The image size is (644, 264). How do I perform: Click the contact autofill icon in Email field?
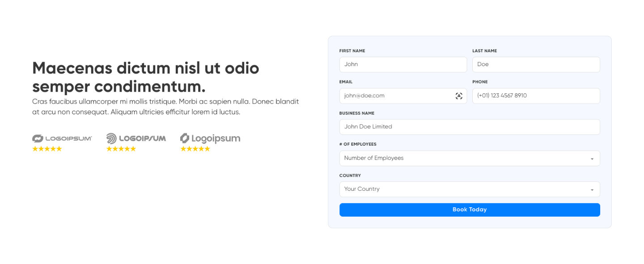point(459,96)
